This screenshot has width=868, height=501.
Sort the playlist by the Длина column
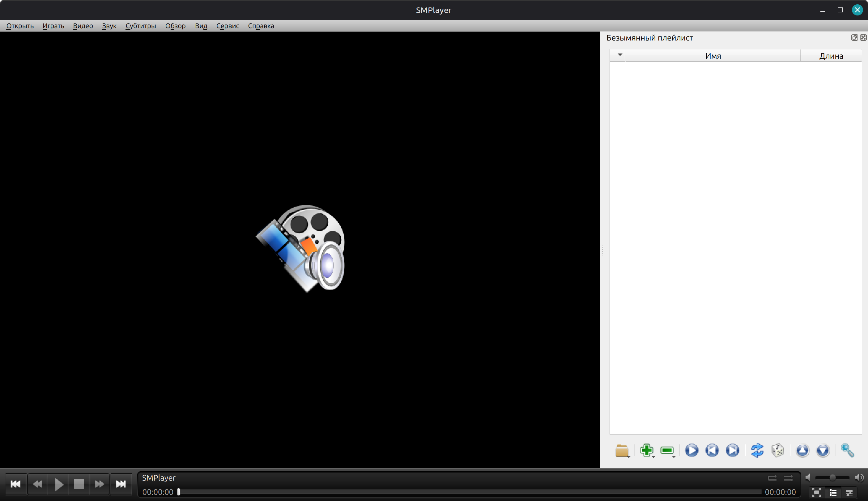831,56
